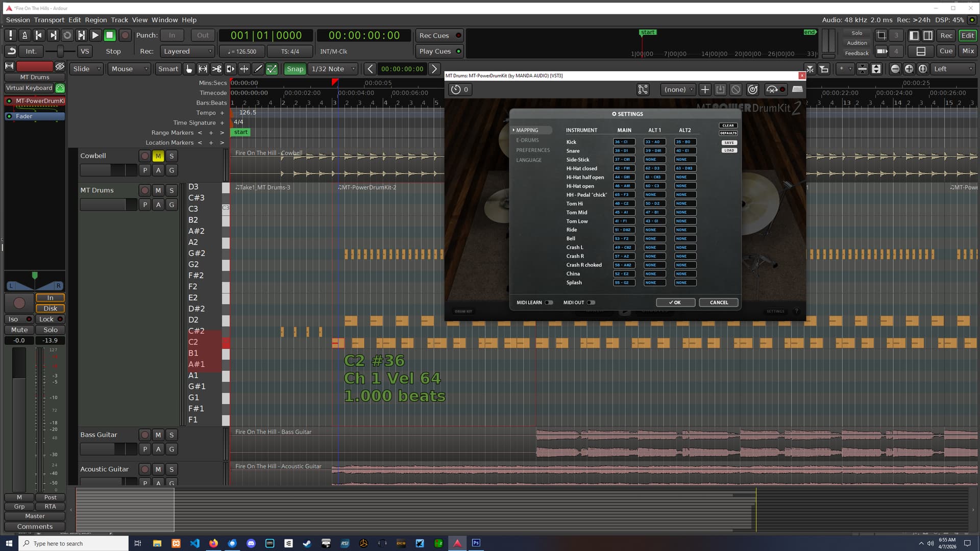Expand plugin preset (none) dropdown
The width and height of the screenshot is (980, 551).
point(678,89)
